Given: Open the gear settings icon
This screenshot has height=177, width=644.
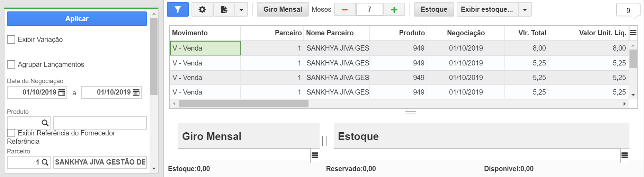Looking at the screenshot, I should (202, 9).
